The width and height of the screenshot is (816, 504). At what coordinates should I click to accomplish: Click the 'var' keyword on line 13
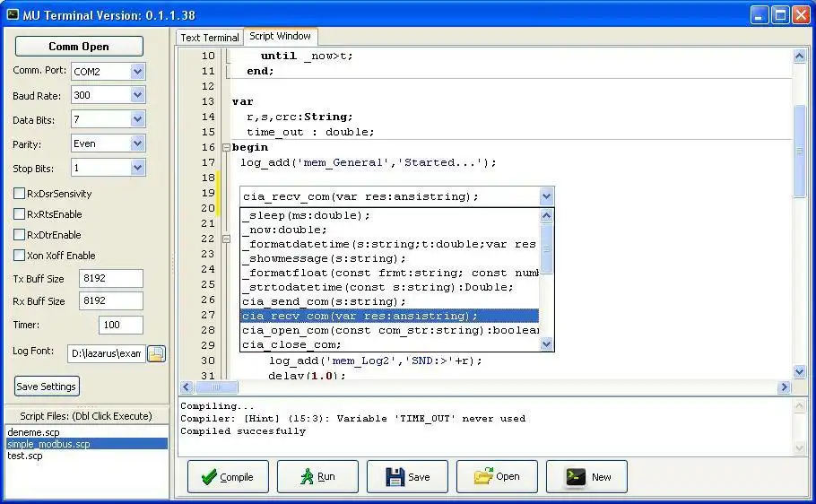point(242,101)
